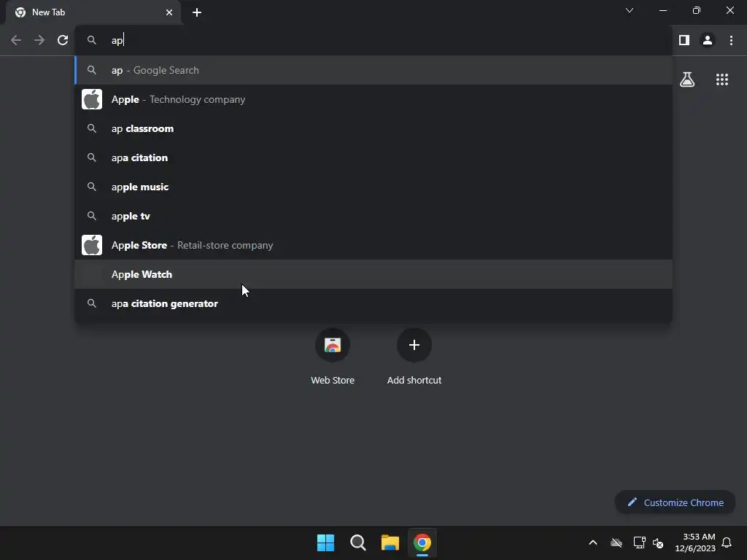Image resolution: width=747 pixels, height=560 pixels.
Task: Go back with the back arrow
Action: tap(16, 40)
